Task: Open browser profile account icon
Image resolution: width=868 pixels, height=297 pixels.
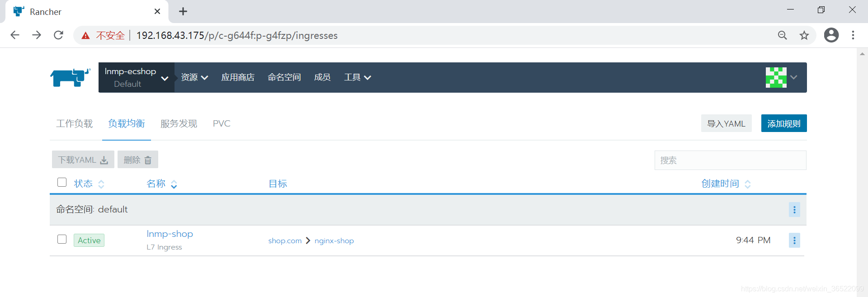Action: (x=831, y=35)
